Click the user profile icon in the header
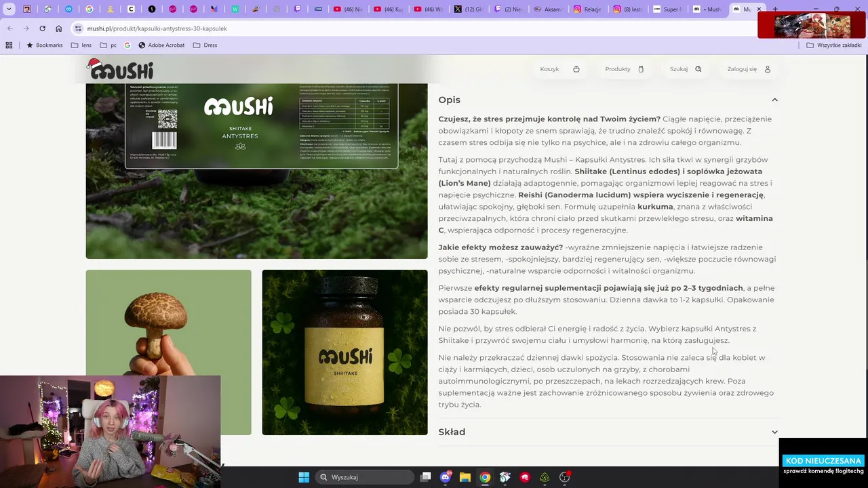868x488 pixels. (768, 69)
